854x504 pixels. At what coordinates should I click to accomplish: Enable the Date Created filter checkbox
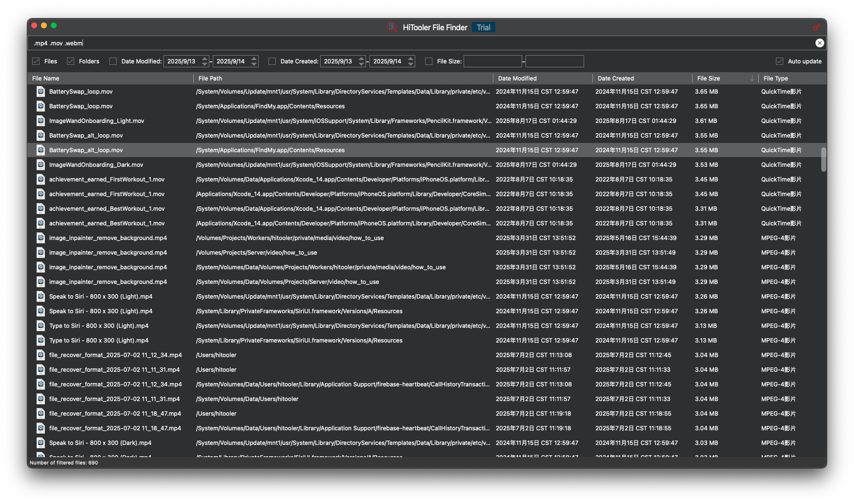pos(272,61)
